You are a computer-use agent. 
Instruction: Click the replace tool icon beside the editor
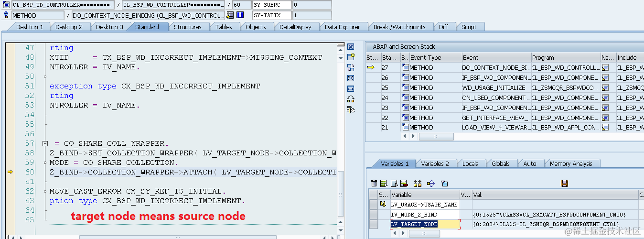click(351, 67)
